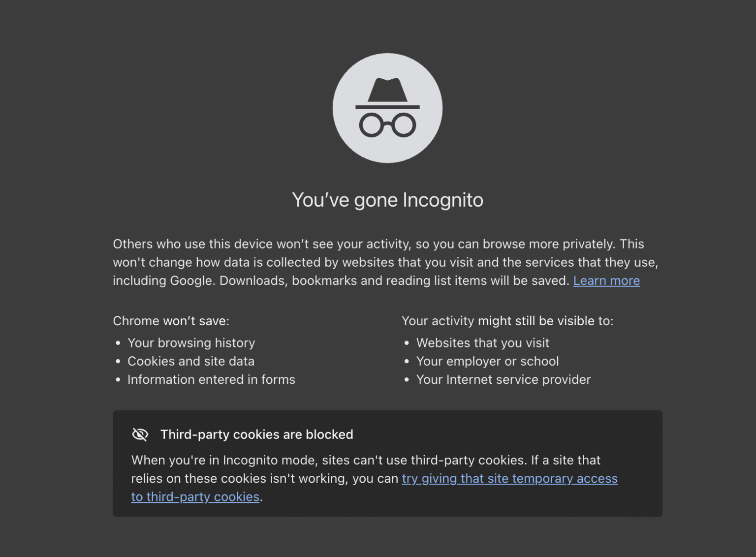756x557 pixels.
Task: Click the bullet beside Your browsing history
Action: [117, 343]
